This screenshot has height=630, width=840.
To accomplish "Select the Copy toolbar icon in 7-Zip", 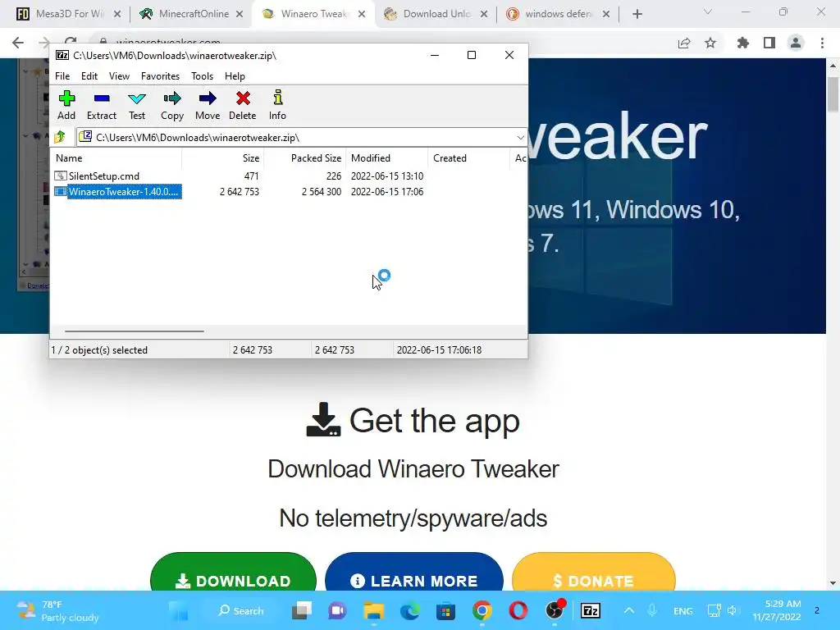I will (x=172, y=106).
